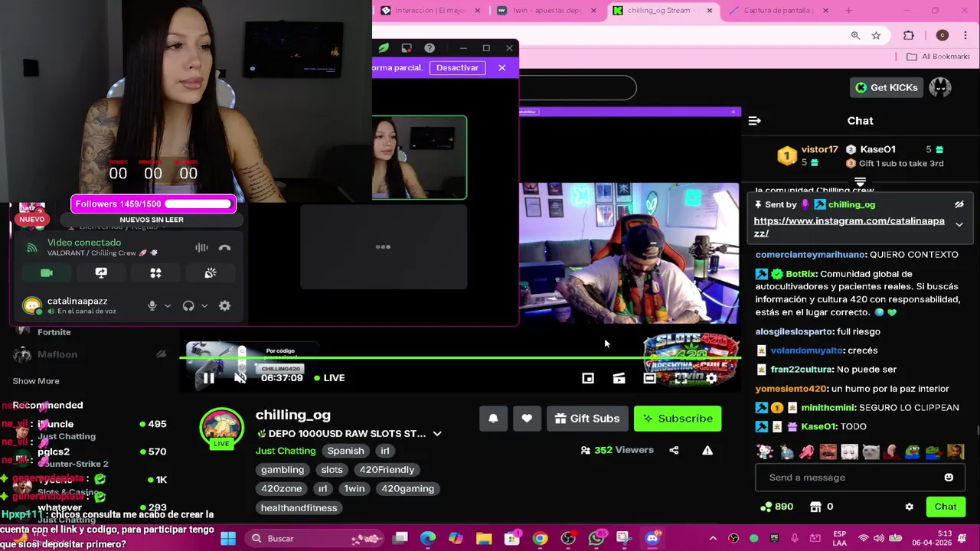Switch to the Captura de pantalla tab
The image size is (980, 551).
[x=779, y=11]
